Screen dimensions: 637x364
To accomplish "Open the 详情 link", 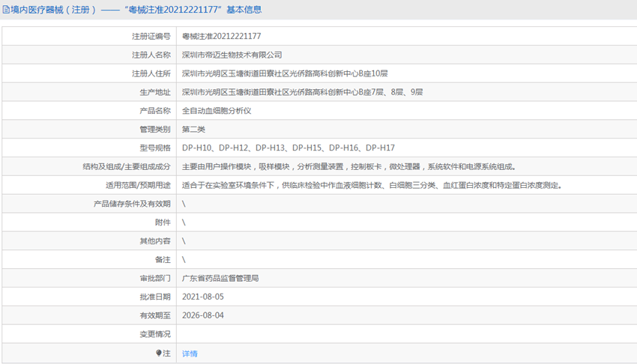I will pyautogui.click(x=190, y=354).
